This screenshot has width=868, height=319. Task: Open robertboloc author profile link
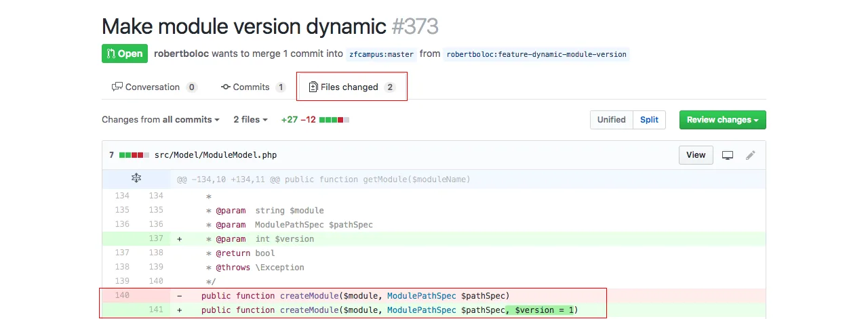click(181, 54)
